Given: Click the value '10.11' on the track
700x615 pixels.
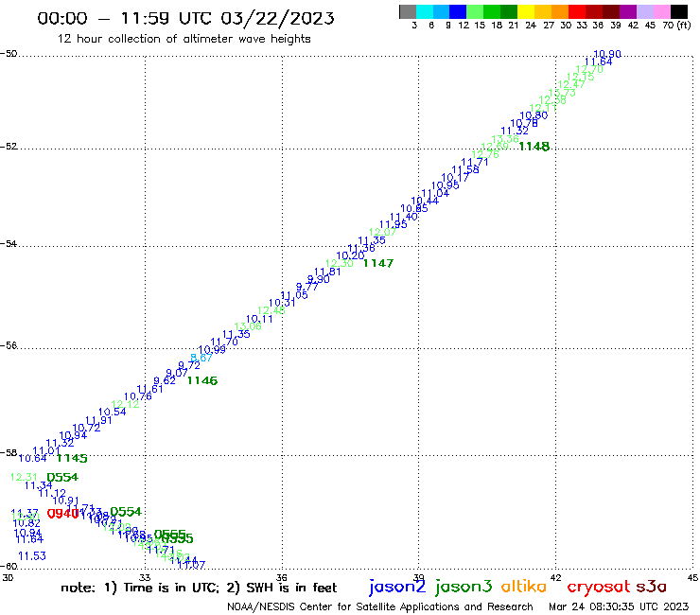Looking at the screenshot, I should click(259, 319).
